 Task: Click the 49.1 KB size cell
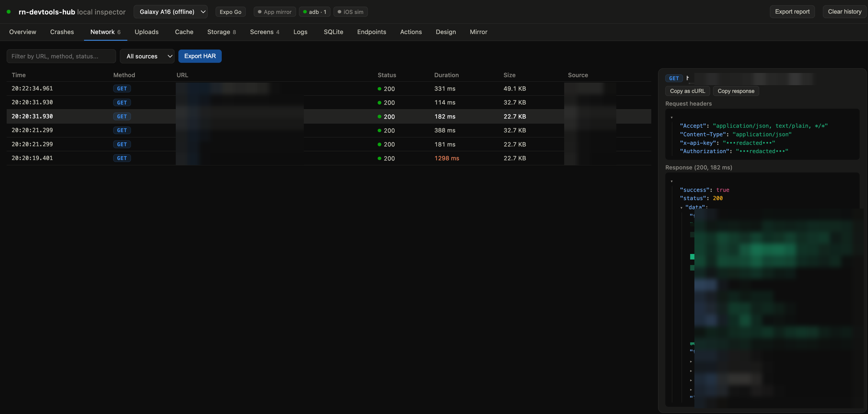pos(515,89)
